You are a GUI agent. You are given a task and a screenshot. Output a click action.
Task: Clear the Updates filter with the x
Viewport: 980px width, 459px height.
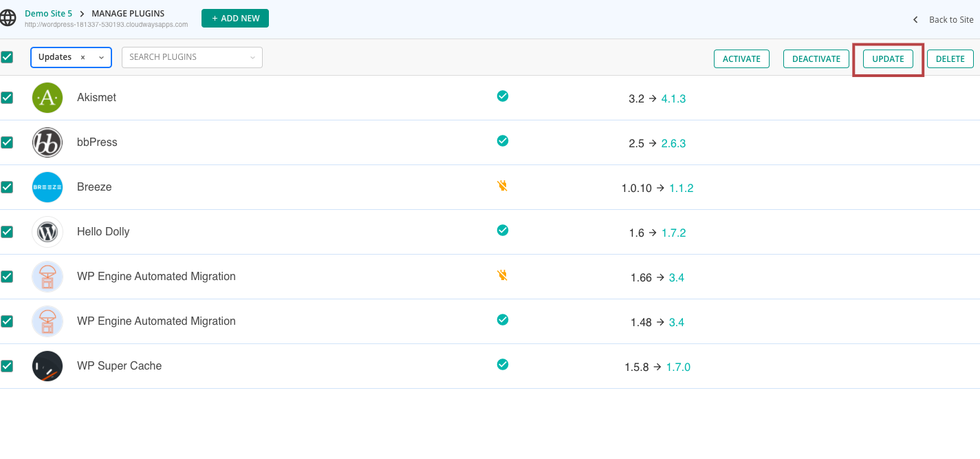83,58
